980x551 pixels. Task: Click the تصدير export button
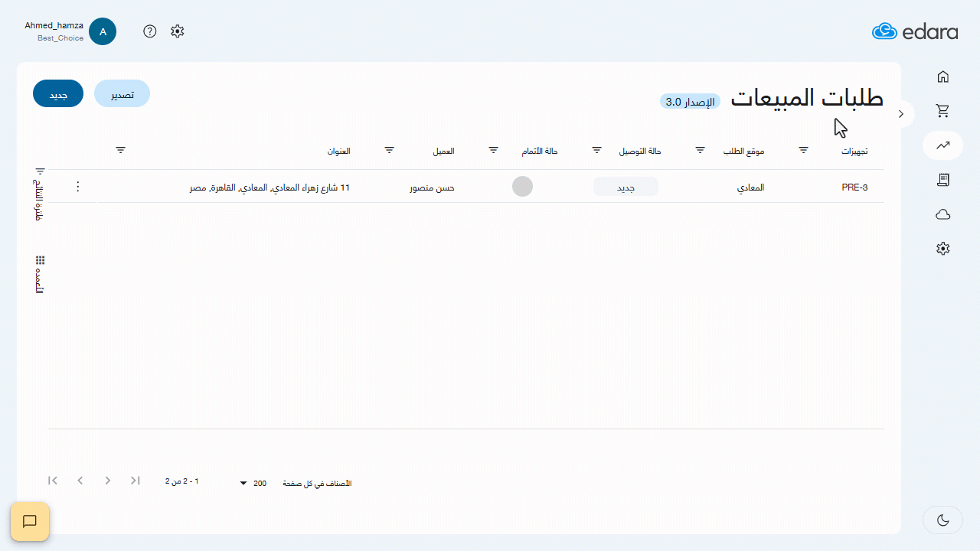point(122,93)
